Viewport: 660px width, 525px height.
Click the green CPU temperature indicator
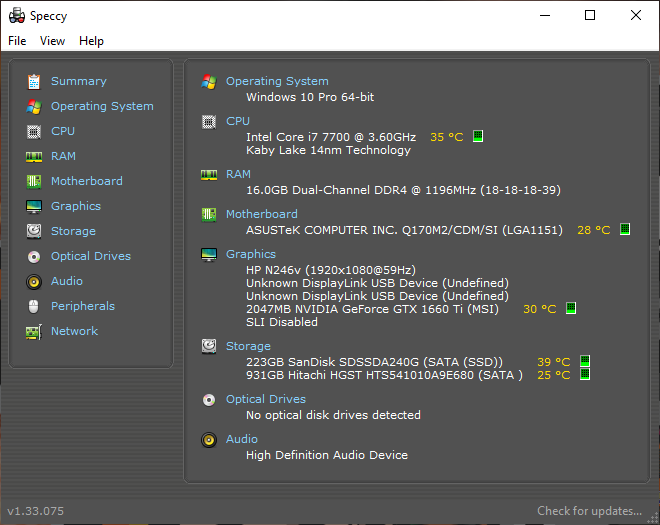pos(478,136)
